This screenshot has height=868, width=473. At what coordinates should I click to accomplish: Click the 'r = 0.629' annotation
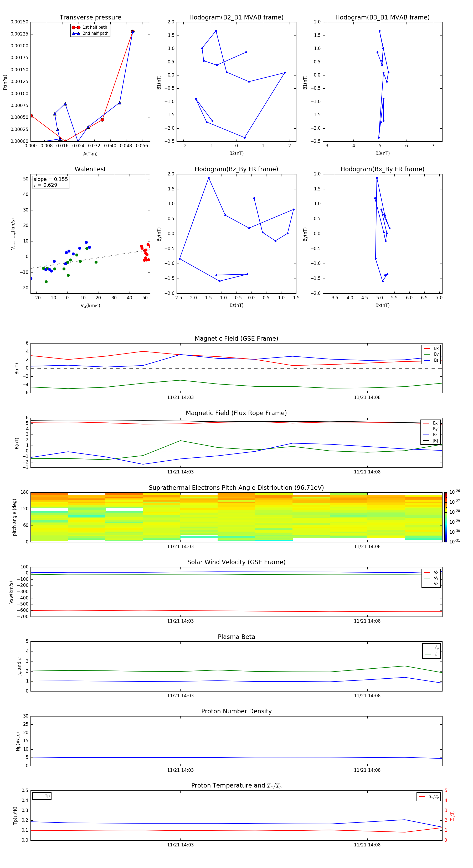(45, 185)
